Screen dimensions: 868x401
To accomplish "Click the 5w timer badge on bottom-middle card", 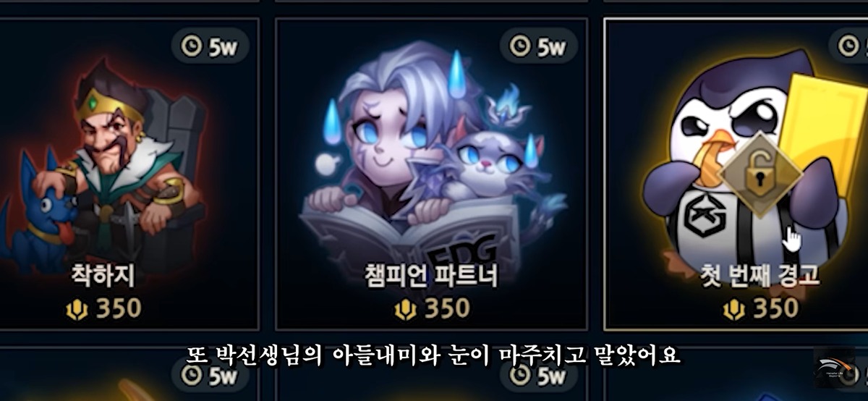I will (539, 376).
